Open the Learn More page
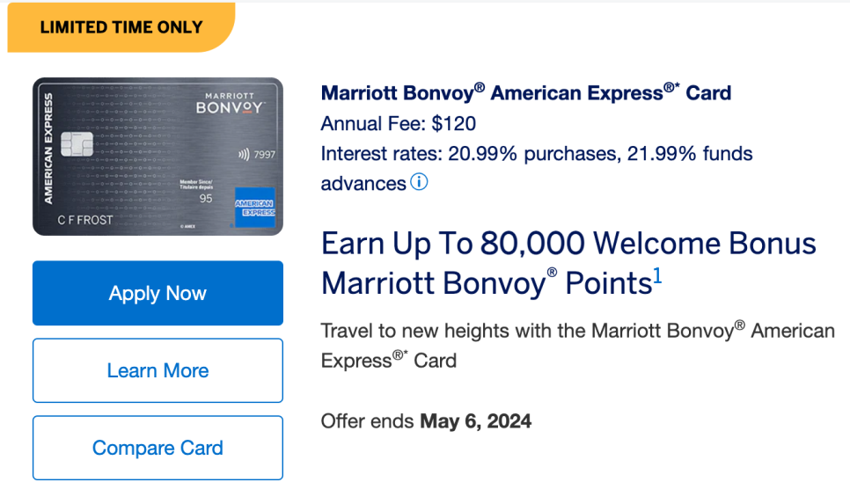Screen dimensions: 850x504 click(x=158, y=370)
